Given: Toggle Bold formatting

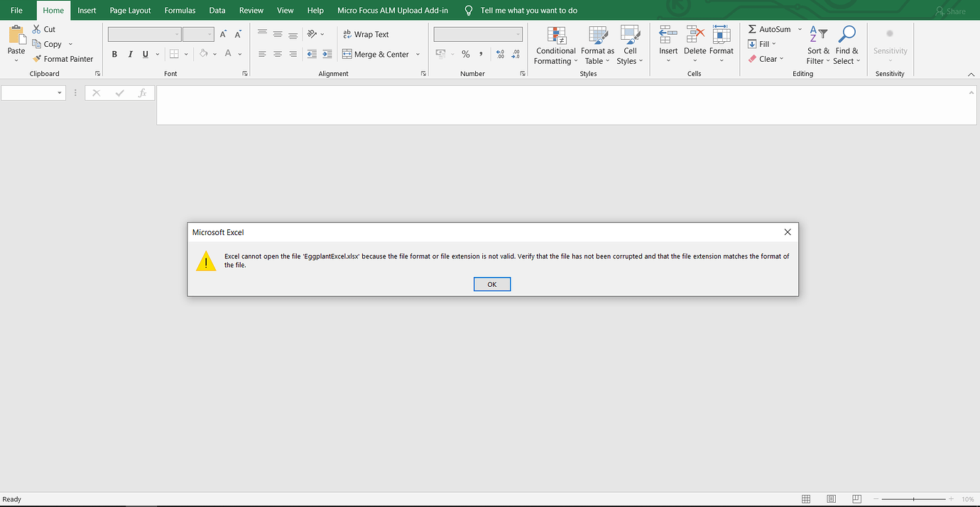Looking at the screenshot, I should click(114, 54).
